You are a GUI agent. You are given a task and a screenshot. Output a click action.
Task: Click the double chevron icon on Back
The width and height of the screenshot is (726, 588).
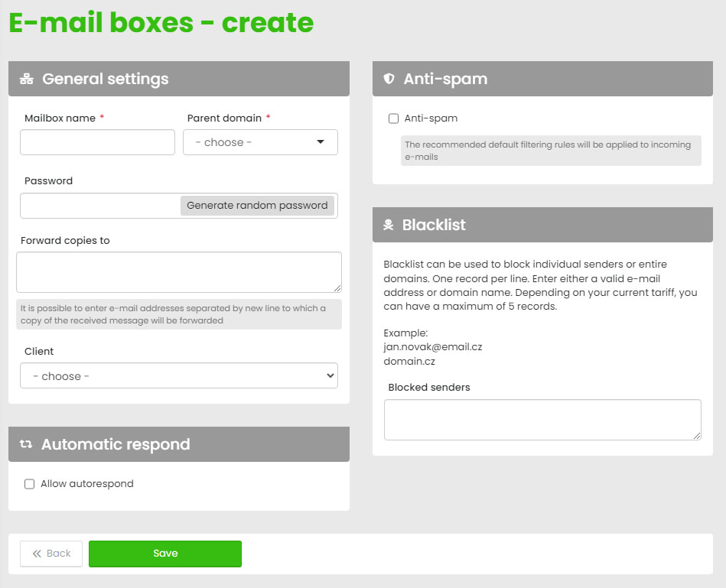36,554
